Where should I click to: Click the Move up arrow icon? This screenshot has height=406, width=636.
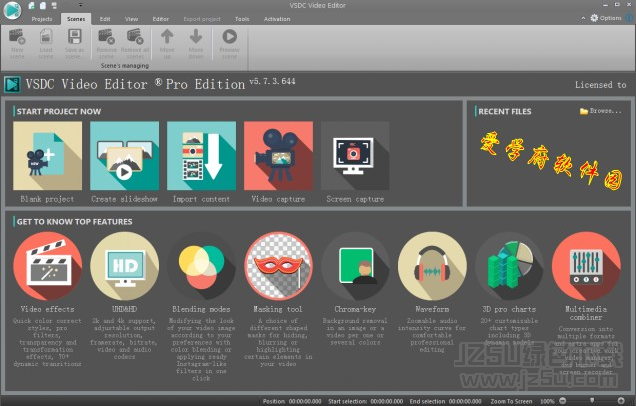[x=167, y=37]
